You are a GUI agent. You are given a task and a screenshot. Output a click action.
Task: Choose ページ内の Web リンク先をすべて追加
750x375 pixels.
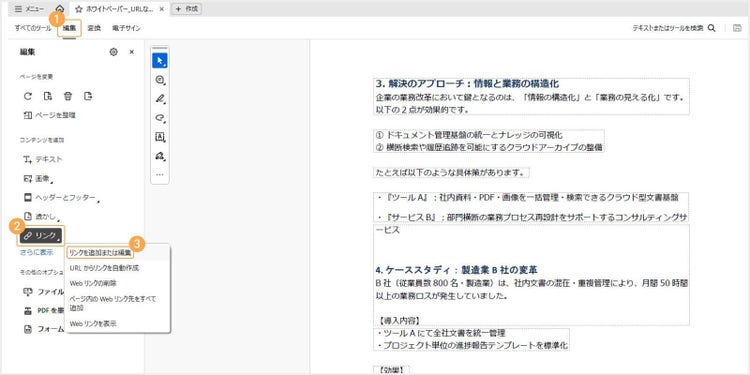click(x=112, y=303)
